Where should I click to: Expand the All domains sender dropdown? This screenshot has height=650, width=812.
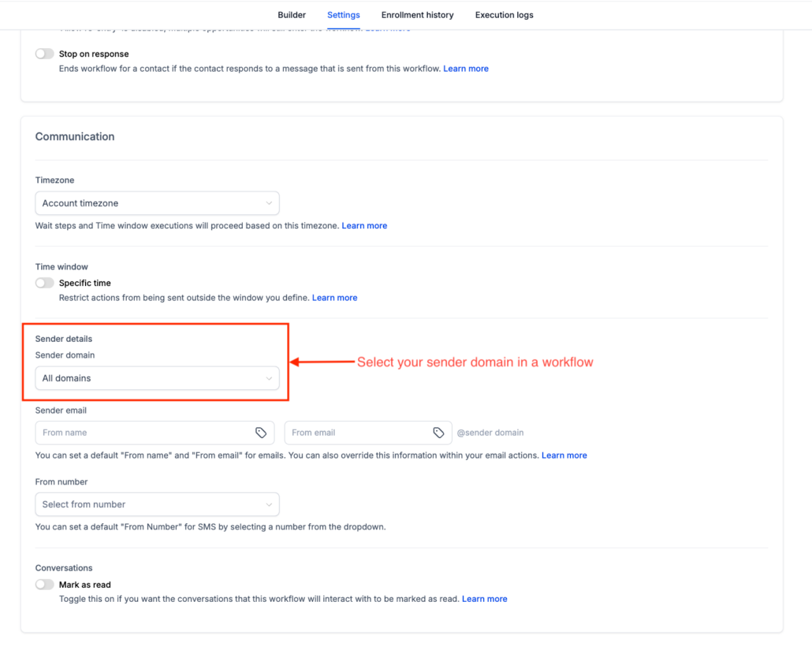[158, 378]
